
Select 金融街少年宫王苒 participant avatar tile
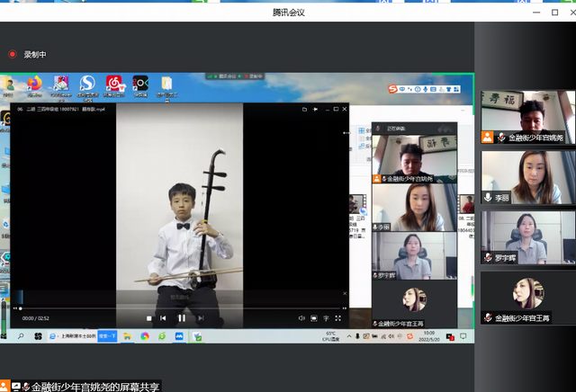click(528, 298)
